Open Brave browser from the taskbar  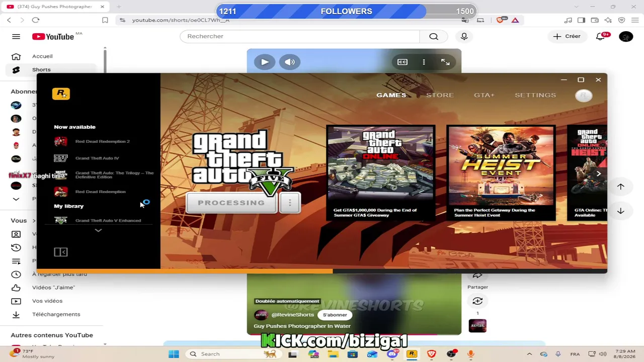[431, 354]
